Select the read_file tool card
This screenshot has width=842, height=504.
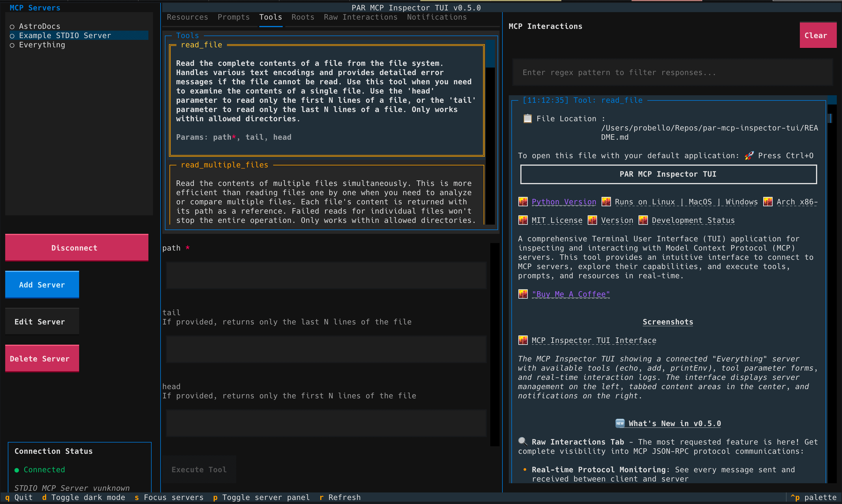pos(327,100)
